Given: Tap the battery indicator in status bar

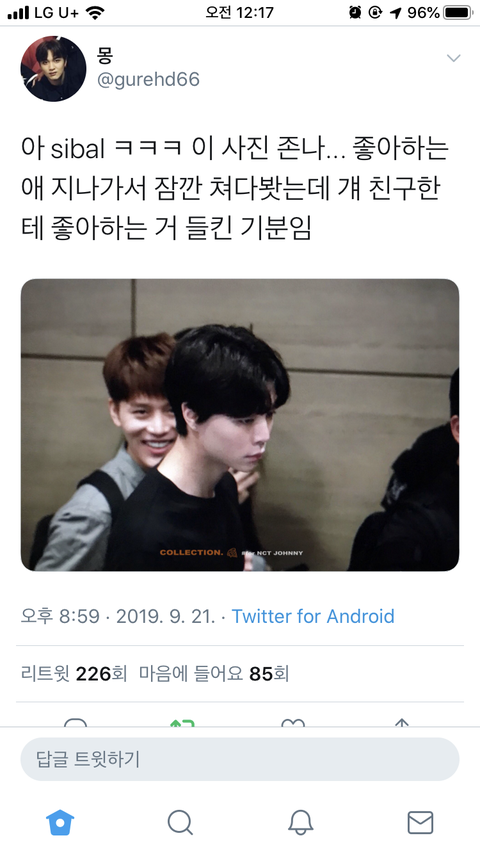Looking at the screenshot, I should click(458, 13).
